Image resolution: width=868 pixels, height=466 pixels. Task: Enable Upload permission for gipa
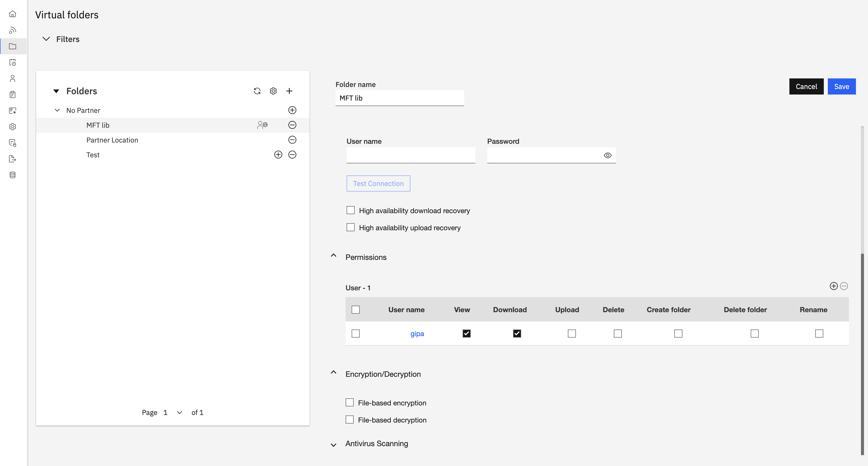tap(571, 334)
